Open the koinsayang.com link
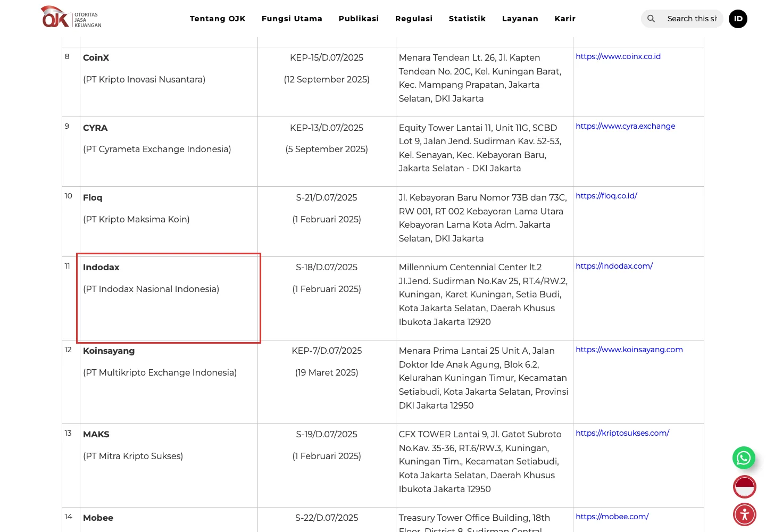The image size is (766, 532). pyautogui.click(x=629, y=350)
